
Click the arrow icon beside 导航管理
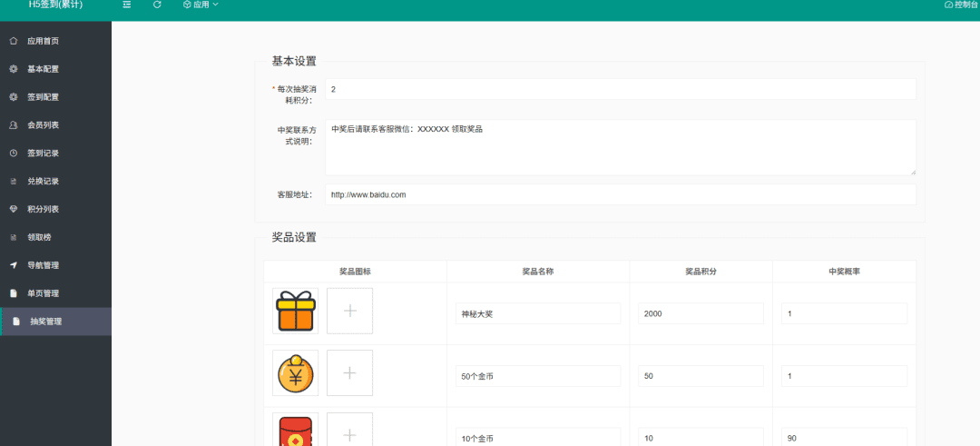coord(14,265)
